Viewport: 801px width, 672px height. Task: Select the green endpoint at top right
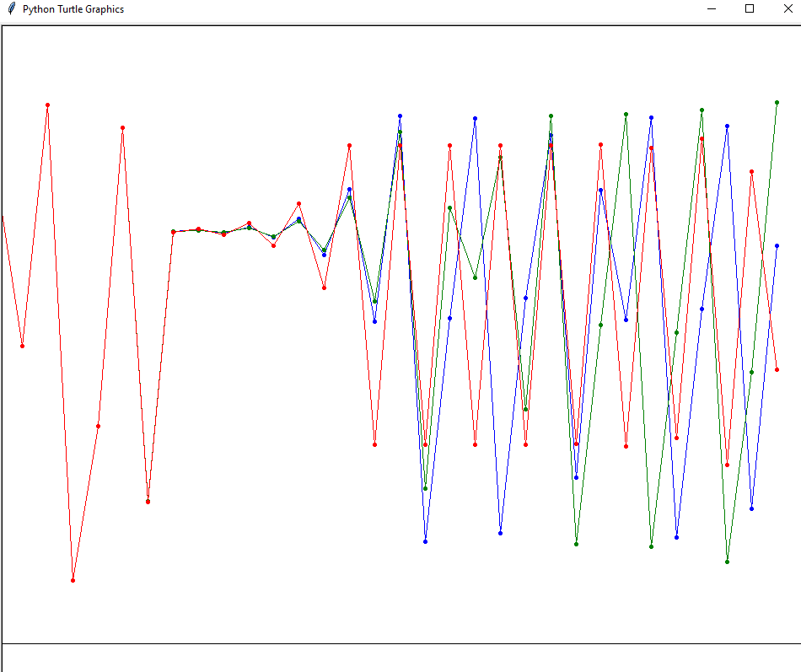click(x=777, y=102)
